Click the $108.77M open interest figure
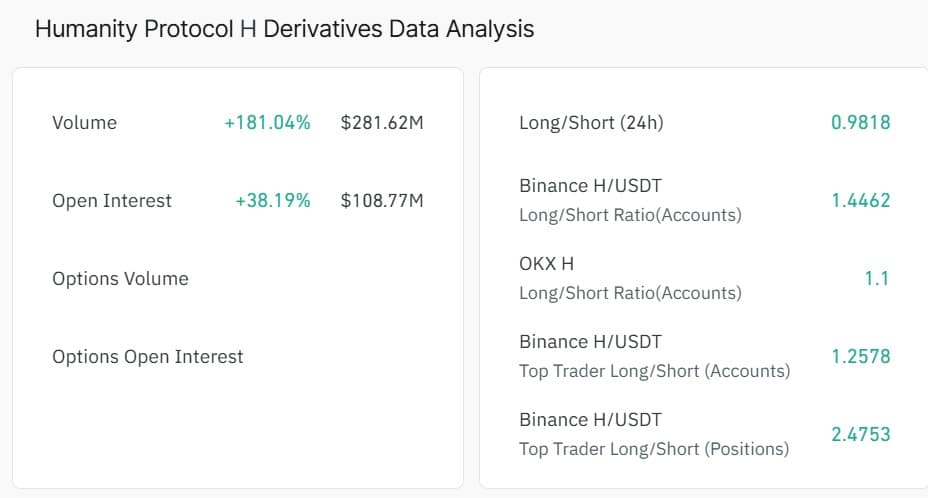 382,201
